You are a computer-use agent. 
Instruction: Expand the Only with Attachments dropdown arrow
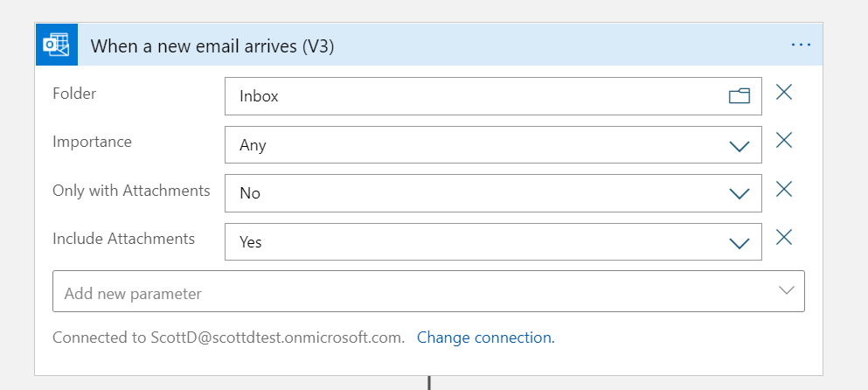point(740,193)
